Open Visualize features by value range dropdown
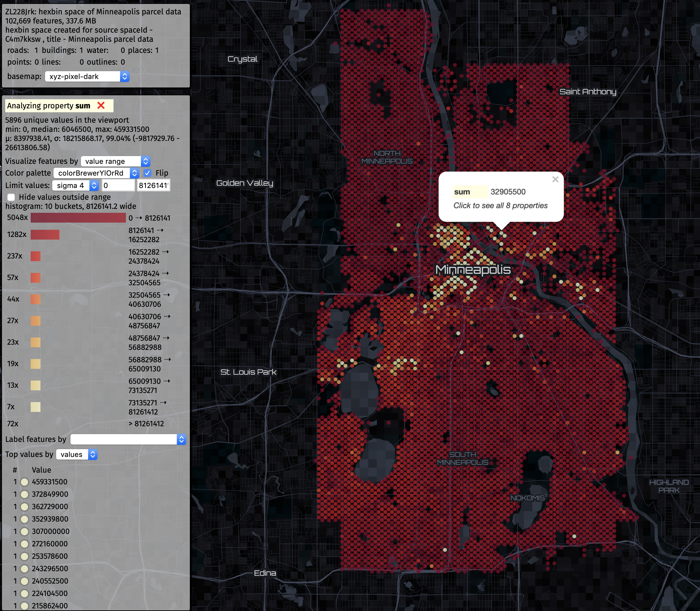 click(x=115, y=161)
